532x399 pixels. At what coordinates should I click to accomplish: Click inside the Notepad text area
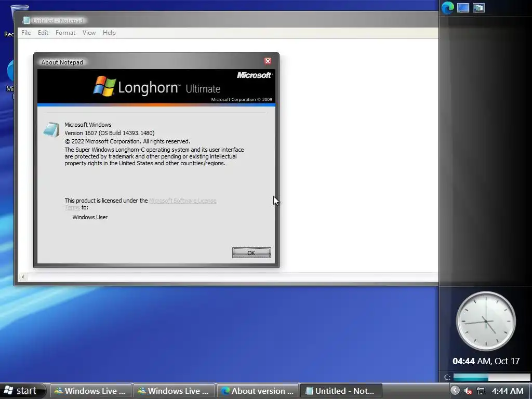coord(356,153)
